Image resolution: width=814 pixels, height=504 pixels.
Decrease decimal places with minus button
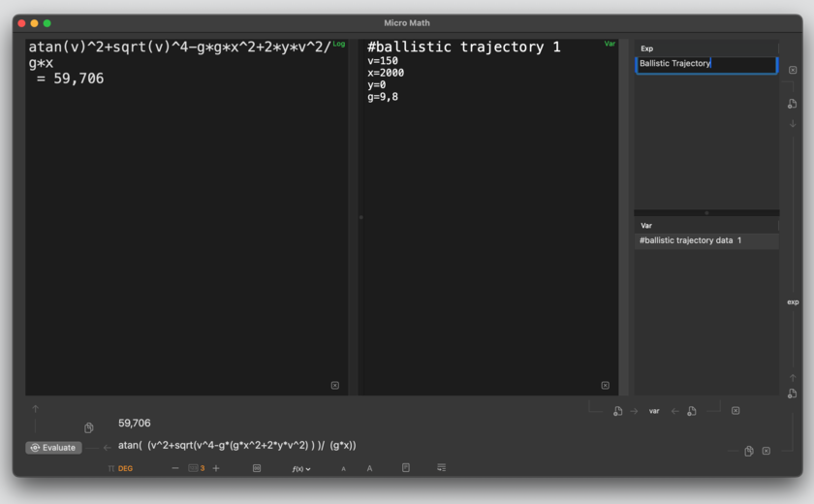175,468
